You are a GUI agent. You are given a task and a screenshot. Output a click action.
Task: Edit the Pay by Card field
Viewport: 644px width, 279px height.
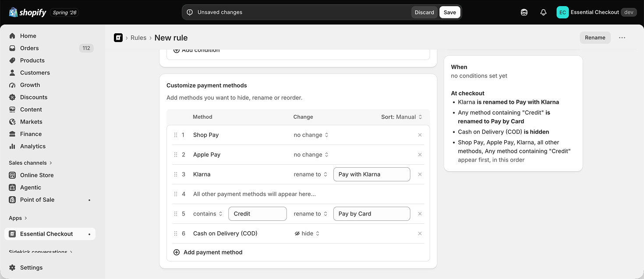[x=372, y=214]
